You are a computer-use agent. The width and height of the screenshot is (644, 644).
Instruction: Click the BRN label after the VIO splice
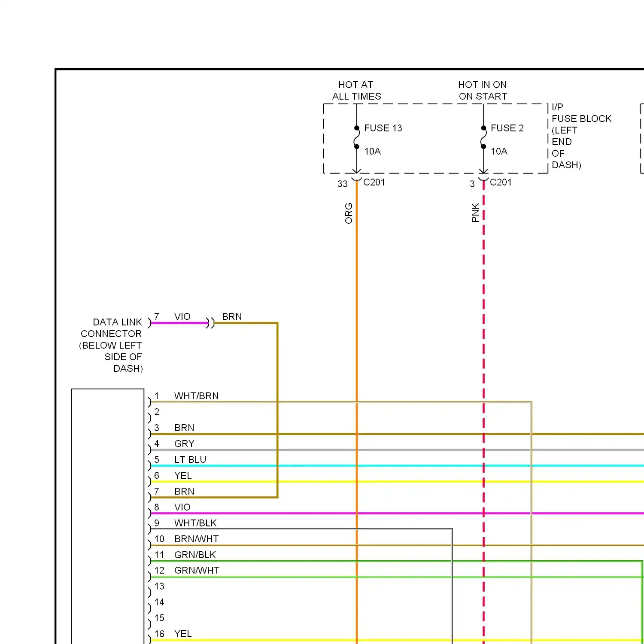[232, 316]
